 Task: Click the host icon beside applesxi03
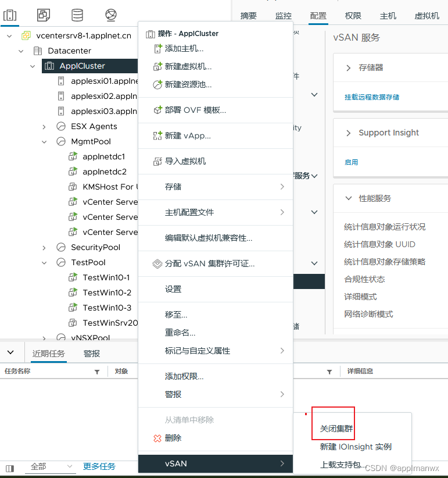coord(61,111)
